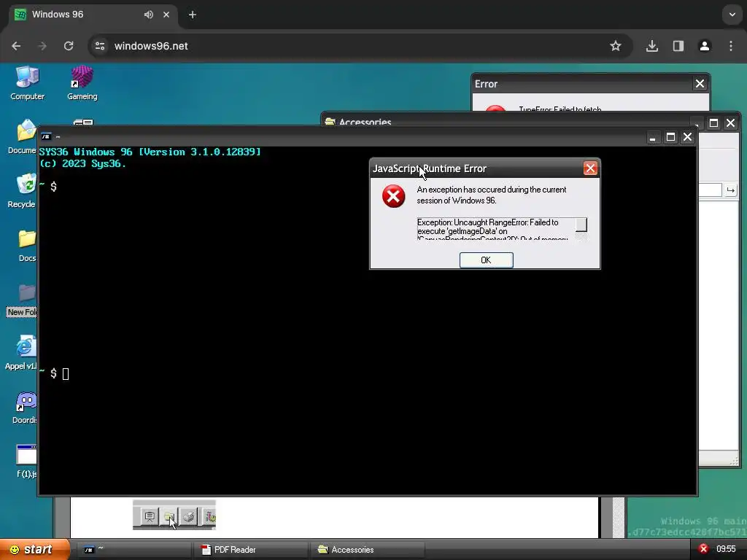Click the terminal window title icon

tap(46, 136)
